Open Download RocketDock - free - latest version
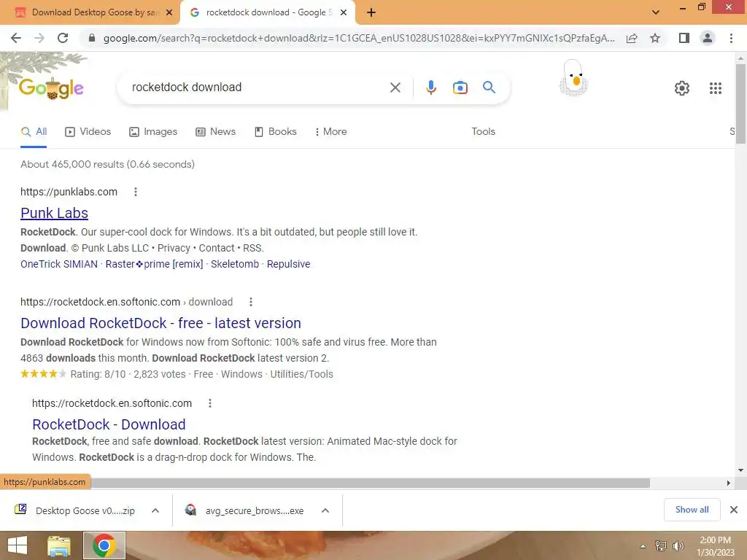 click(x=160, y=323)
